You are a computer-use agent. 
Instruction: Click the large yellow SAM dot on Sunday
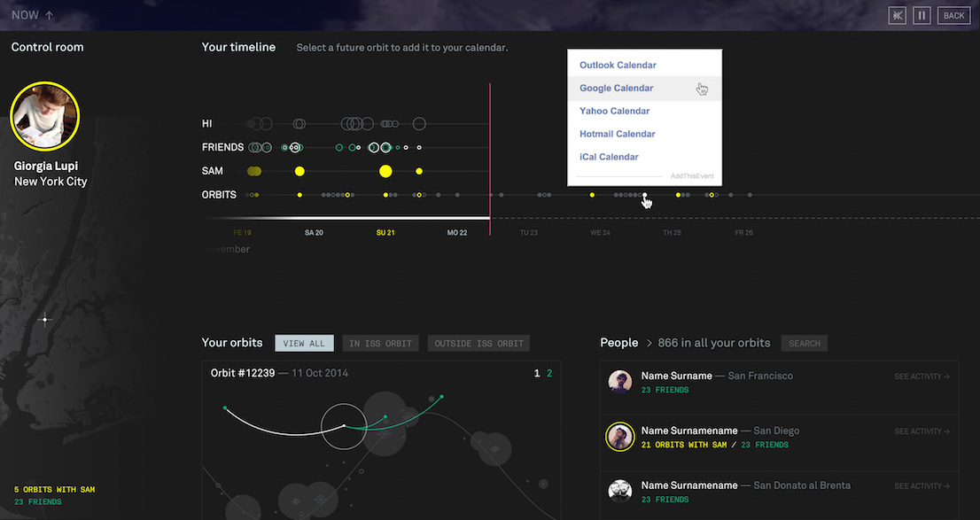tap(385, 171)
